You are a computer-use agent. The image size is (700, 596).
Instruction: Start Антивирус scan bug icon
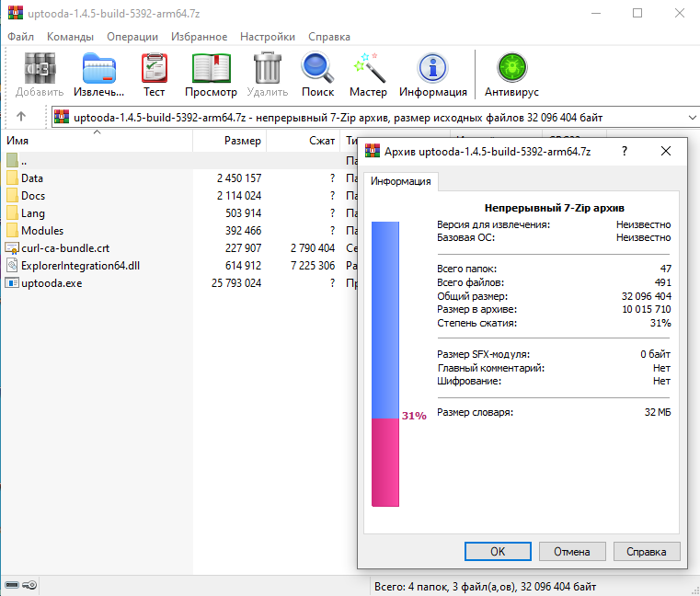point(512,68)
